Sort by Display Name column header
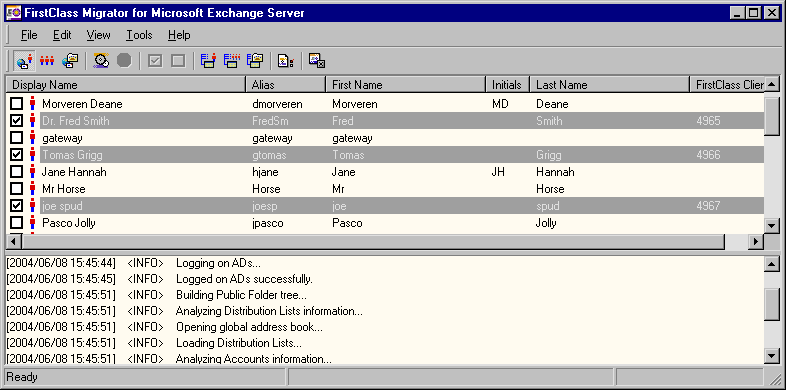Viewport: 786px width, 390px height. [x=126, y=85]
